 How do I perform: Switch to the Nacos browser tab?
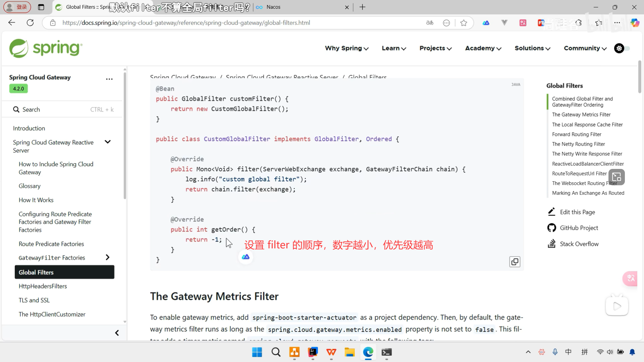pos(273,7)
